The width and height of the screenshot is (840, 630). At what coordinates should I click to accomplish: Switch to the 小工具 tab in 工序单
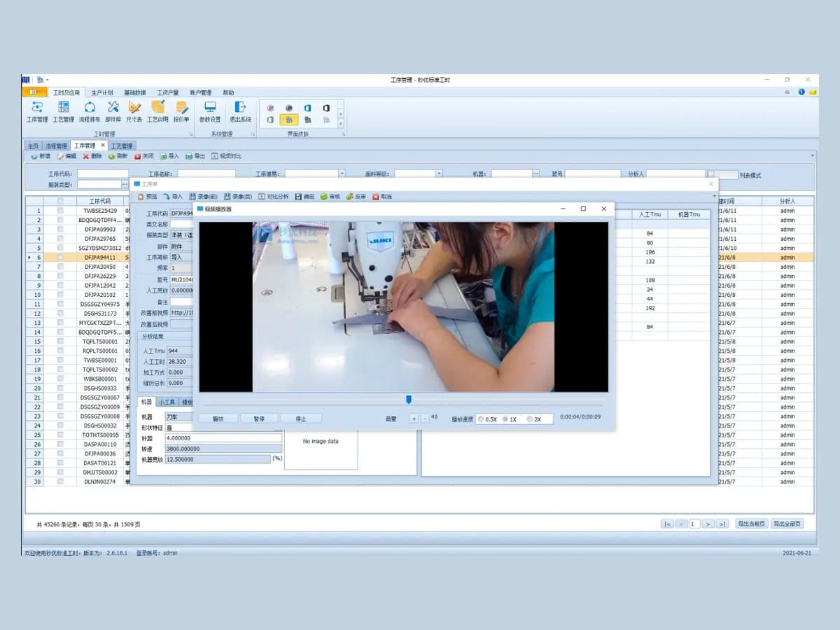point(167,402)
